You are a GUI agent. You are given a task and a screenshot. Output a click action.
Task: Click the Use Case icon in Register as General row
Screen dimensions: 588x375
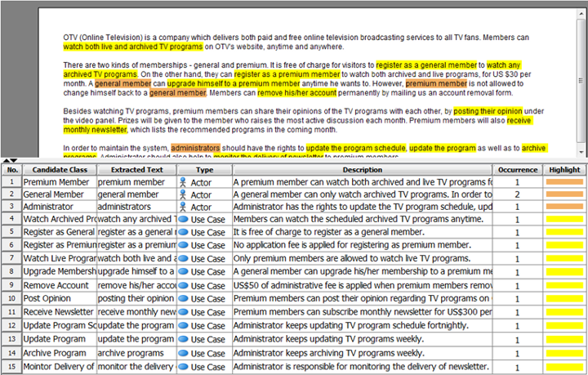pos(183,232)
